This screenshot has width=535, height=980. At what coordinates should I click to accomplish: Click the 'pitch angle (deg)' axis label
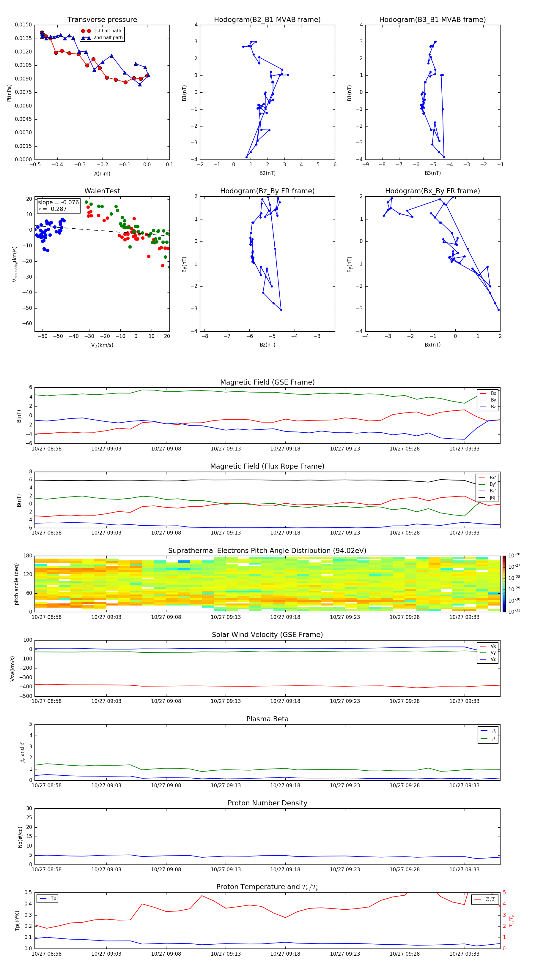coord(16,584)
